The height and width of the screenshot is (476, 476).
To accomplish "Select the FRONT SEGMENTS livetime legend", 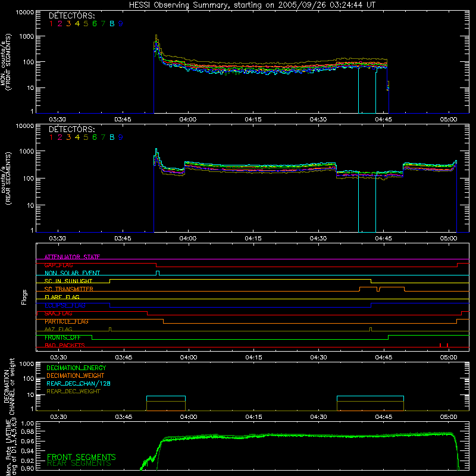I will 82,457.
